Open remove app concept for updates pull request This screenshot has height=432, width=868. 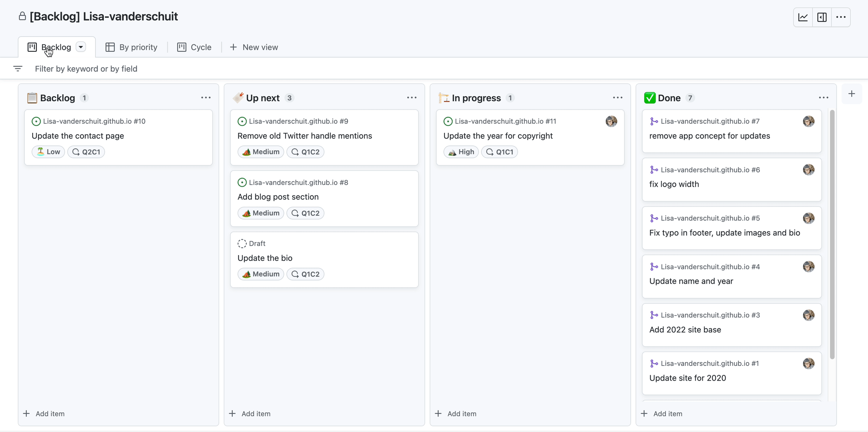[x=710, y=136]
